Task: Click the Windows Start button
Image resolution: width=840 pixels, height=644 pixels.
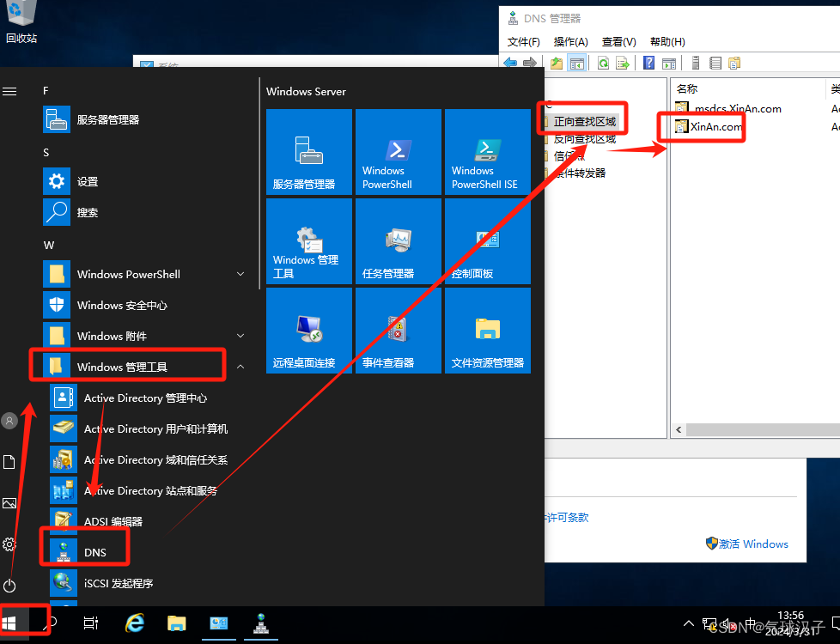Action: (x=9, y=623)
